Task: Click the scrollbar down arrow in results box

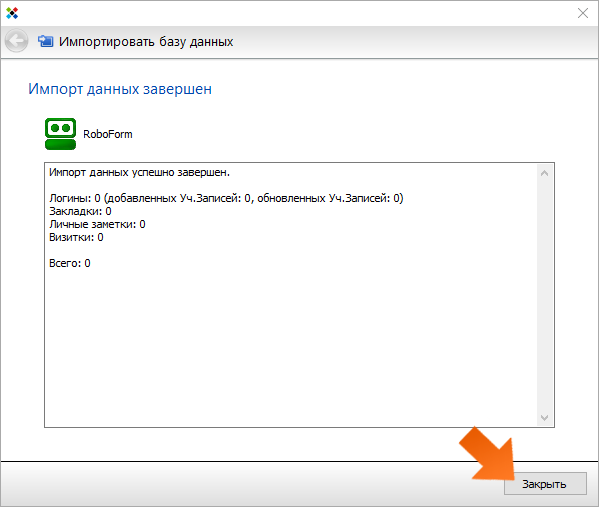Action: tap(544, 417)
